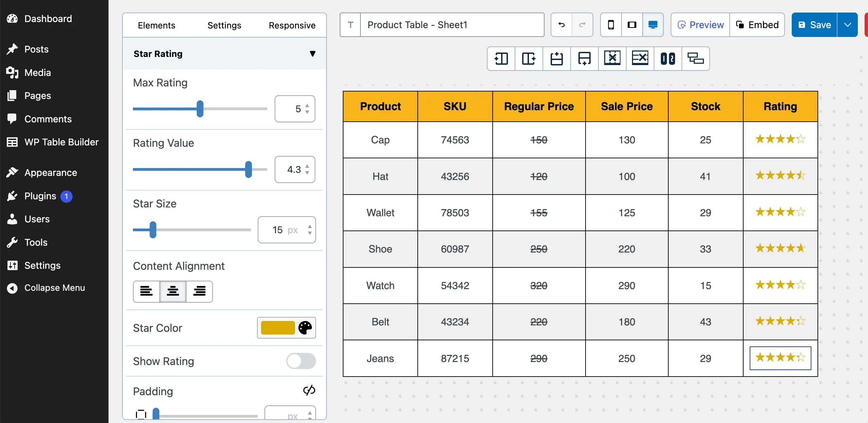The image size is (868, 423).
Task: Increase Max Rating with the stepper arrow
Action: coord(307,105)
